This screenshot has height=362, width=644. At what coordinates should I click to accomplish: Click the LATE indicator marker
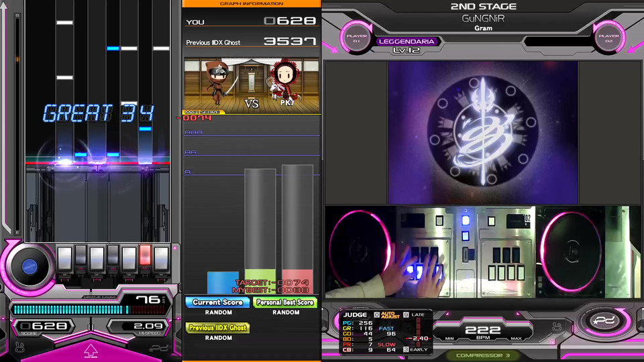415,315
